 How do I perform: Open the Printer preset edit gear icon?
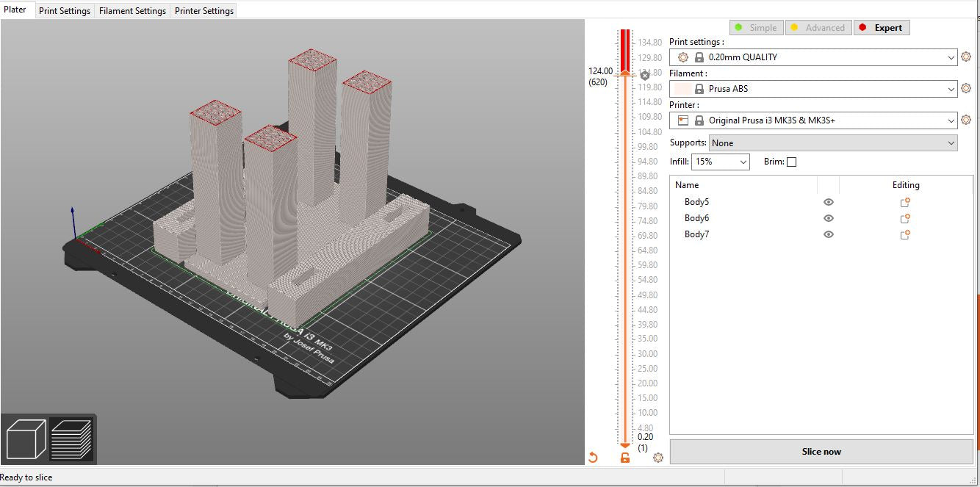pos(966,120)
